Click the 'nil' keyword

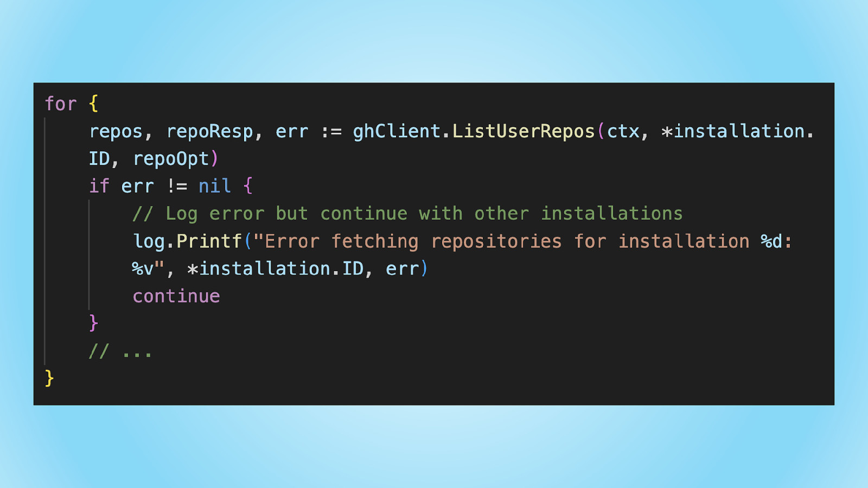(215, 186)
